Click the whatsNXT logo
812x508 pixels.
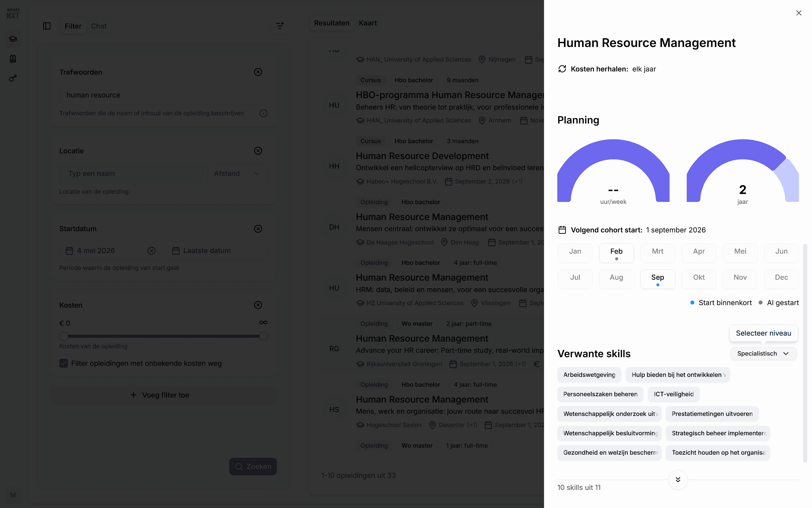[13, 13]
